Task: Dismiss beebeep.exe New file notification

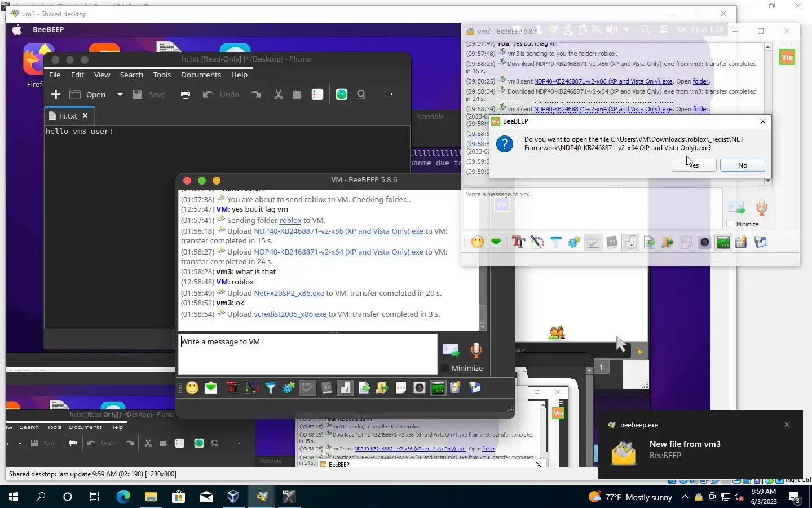Action: pyautogui.click(x=787, y=424)
